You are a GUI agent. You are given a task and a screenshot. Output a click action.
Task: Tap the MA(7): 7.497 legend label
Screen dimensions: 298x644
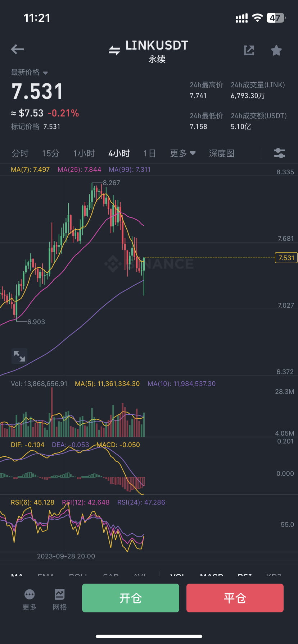pos(30,169)
